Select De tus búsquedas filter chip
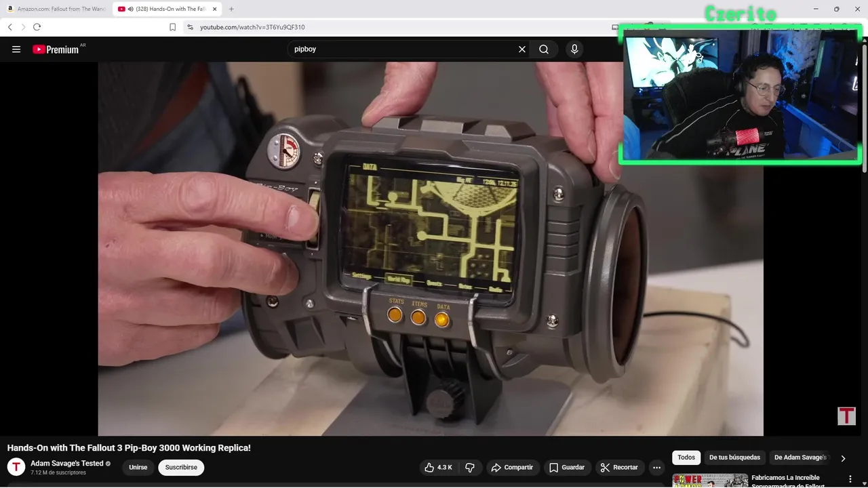 [736, 457]
